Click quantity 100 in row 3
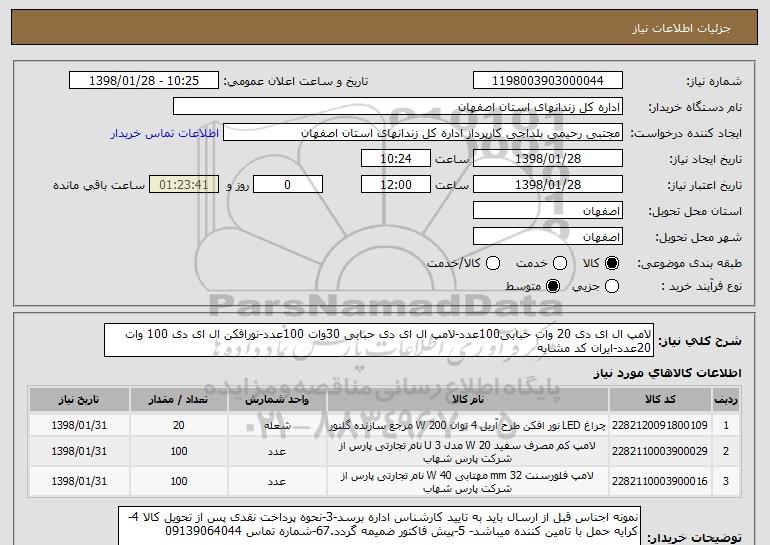This screenshot has height=545, width=770. pos(179,481)
